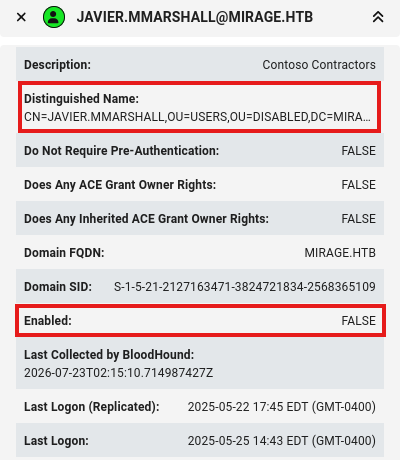The image size is (400, 460).
Task: Select the truncated CN=JAVIER.MMARSHALL distinguished name value
Action: (x=197, y=117)
